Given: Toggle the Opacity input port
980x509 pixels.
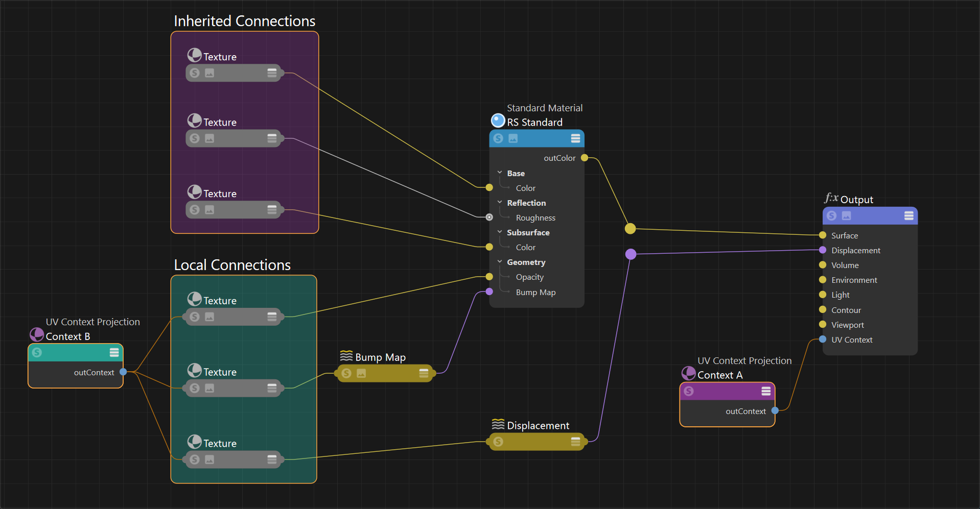Looking at the screenshot, I should pos(489,277).
